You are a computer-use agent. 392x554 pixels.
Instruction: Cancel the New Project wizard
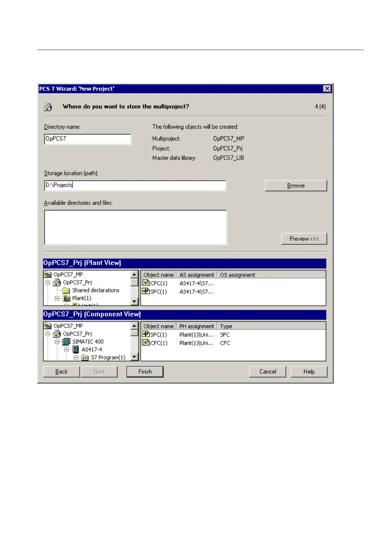pos(268,372)
